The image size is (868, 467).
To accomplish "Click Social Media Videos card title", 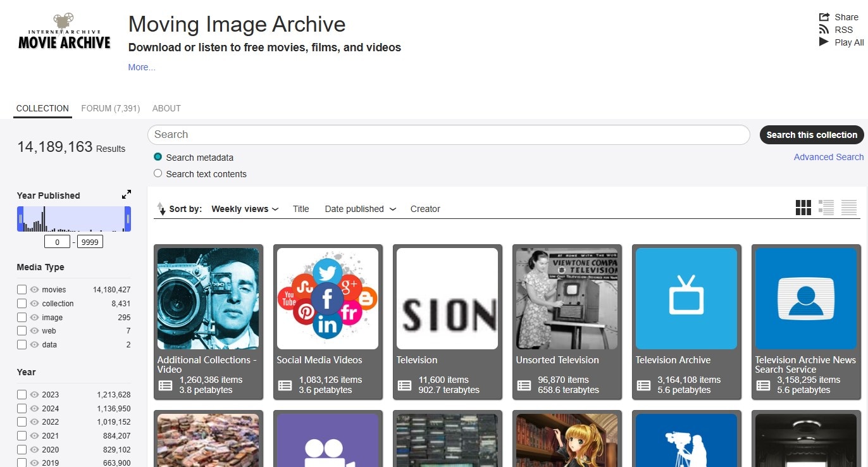I will pos(319,360).
